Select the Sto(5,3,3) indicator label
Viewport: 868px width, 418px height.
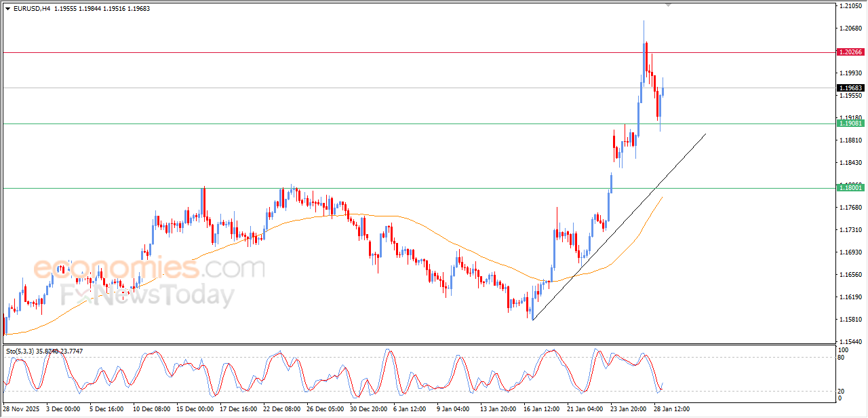[20, 351]
